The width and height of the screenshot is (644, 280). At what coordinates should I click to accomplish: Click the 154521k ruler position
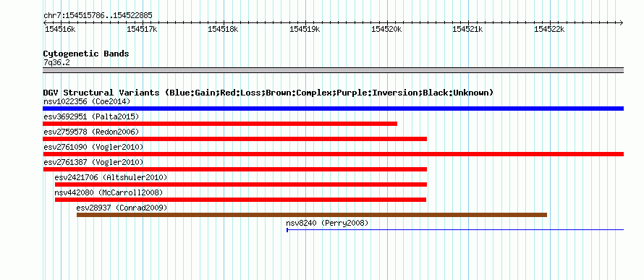[x=467, y=30]
